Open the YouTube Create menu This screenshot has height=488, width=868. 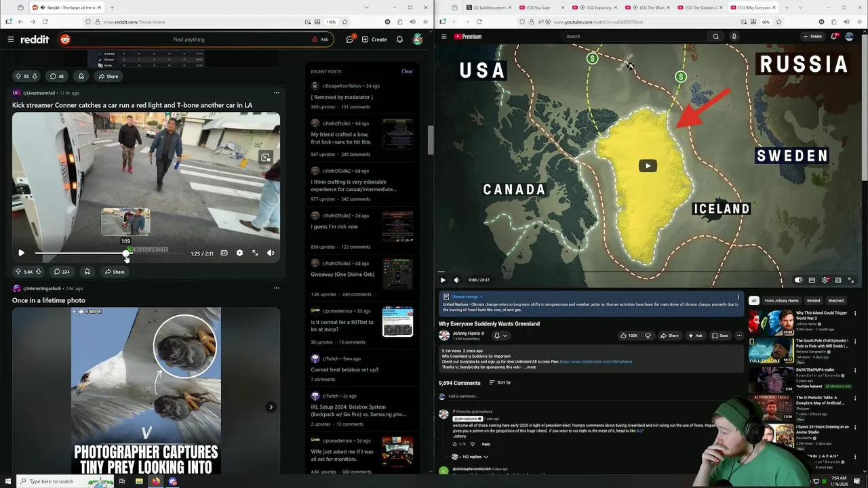click(x=812, y=37)
